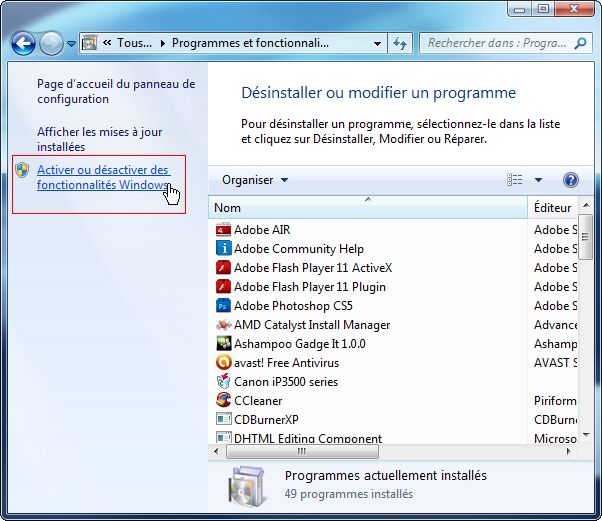The image size is (602, 521).
Task: Click the greyed Forward arrow button
Action: (x=51, y=43)
